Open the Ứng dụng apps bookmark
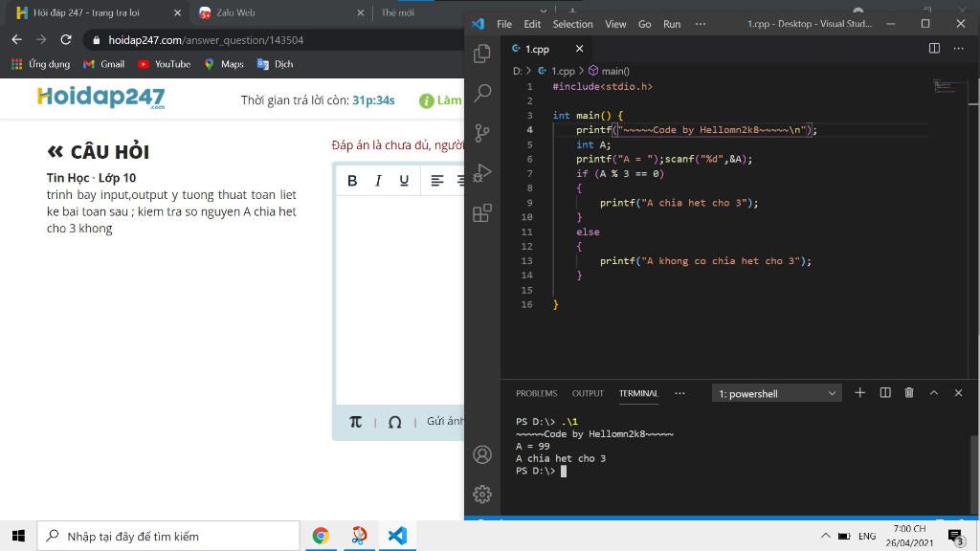 [x=40, y=64]
